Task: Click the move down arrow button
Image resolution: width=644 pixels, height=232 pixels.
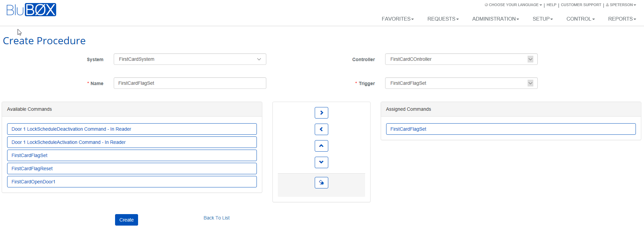Action: pos(321,162)
